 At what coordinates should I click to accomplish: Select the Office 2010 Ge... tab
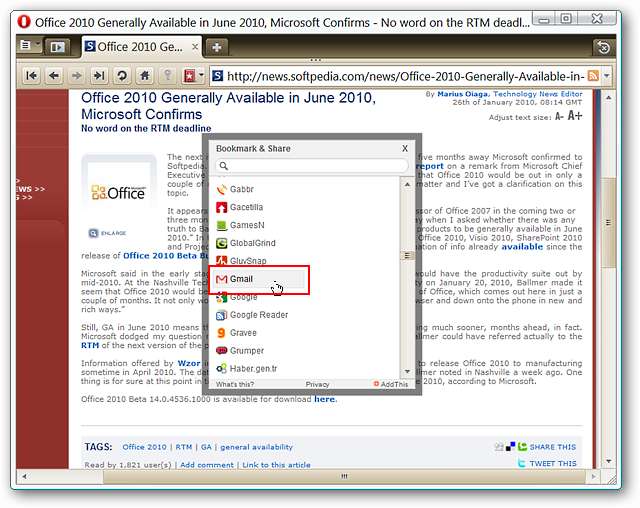pyautogui.click(x=141, y=47)
